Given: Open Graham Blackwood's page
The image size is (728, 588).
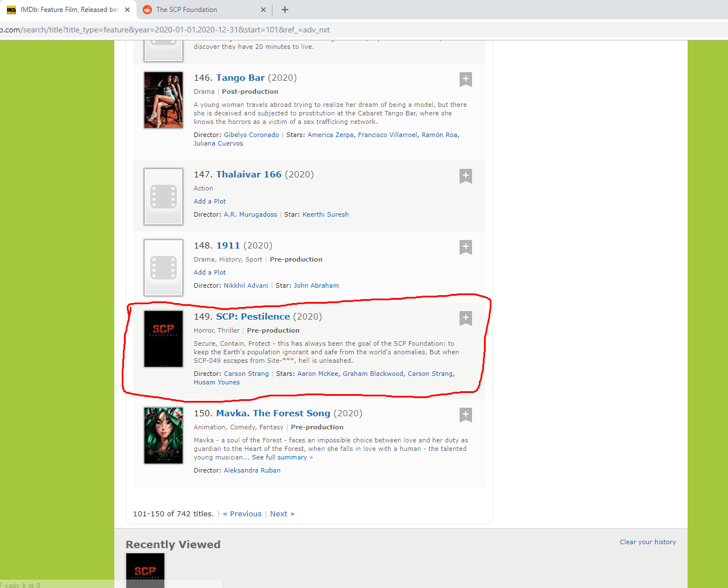Looking at the screenshot, I should 373,374.
